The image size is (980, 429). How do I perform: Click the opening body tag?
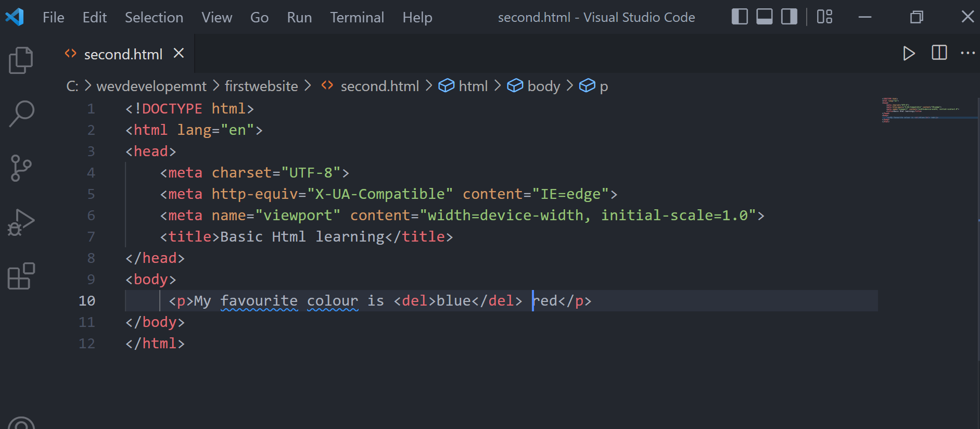click(151, 280)
